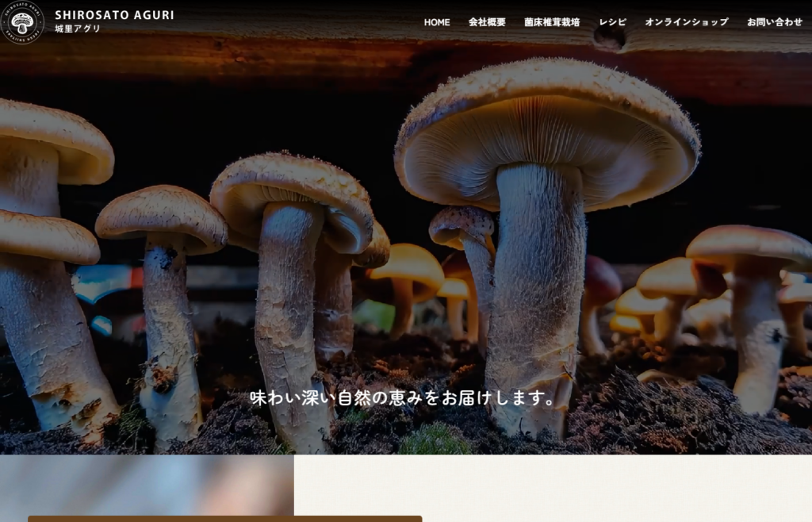Open the HOME navigation item
Viewport: 812px width, 522px height.
point(437,22)
